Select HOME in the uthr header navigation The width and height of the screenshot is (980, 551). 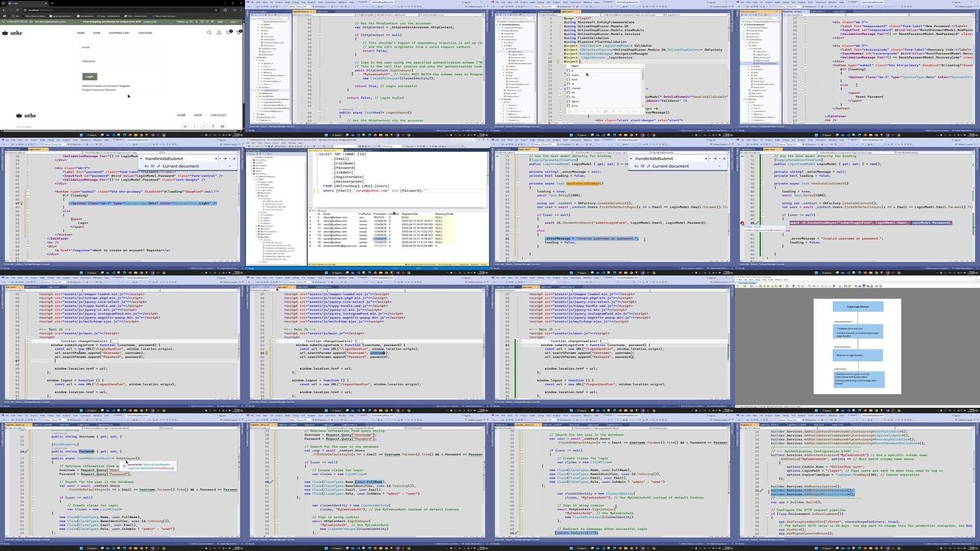(x=81, y=33)
